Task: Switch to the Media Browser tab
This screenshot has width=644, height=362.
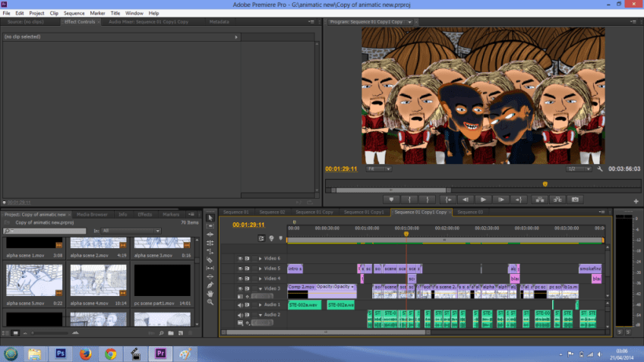Action: point(92,215)
